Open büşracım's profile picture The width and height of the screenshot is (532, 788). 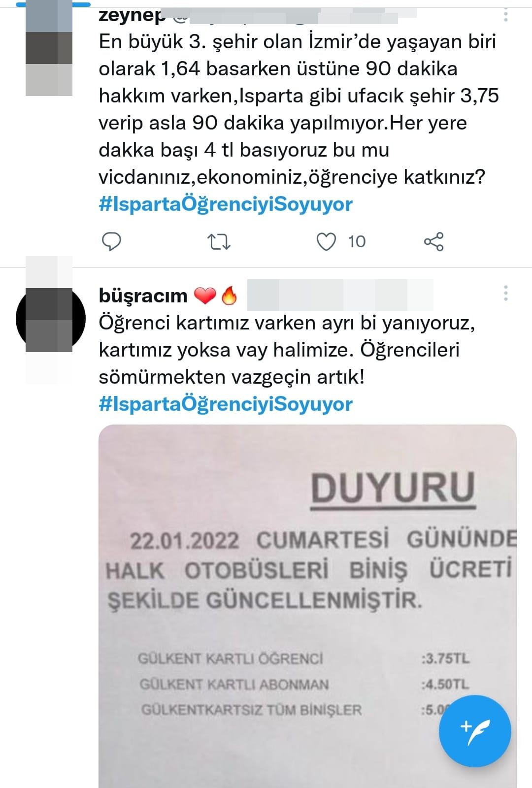pyautogui.click(x=49, y=319)
